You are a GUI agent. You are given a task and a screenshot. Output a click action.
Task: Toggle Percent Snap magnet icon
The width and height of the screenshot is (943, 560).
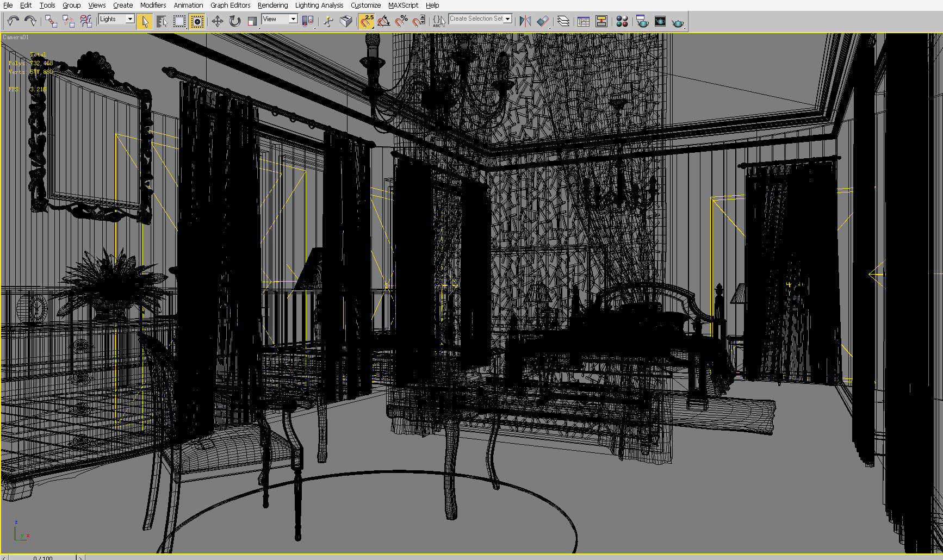coord(401,21)
